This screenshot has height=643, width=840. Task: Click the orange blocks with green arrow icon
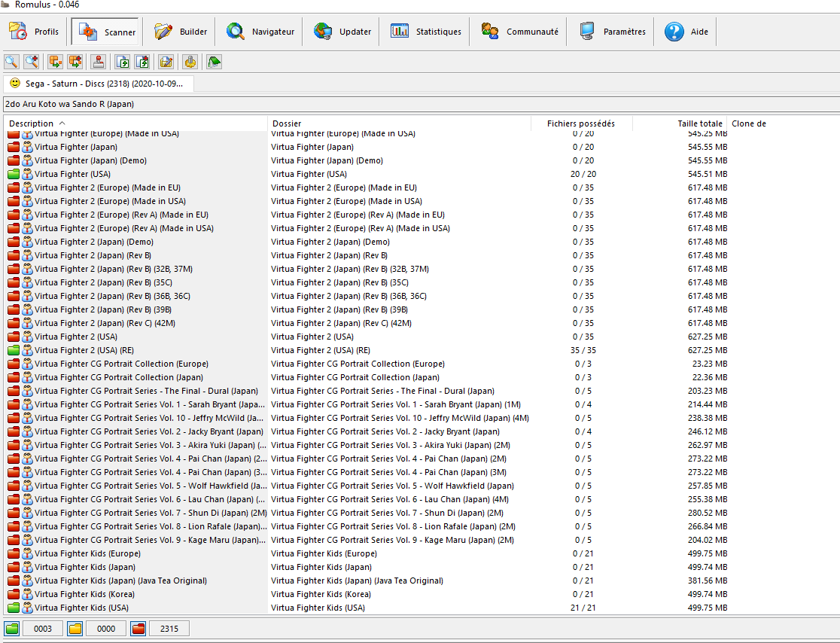(x=55, y=62)
